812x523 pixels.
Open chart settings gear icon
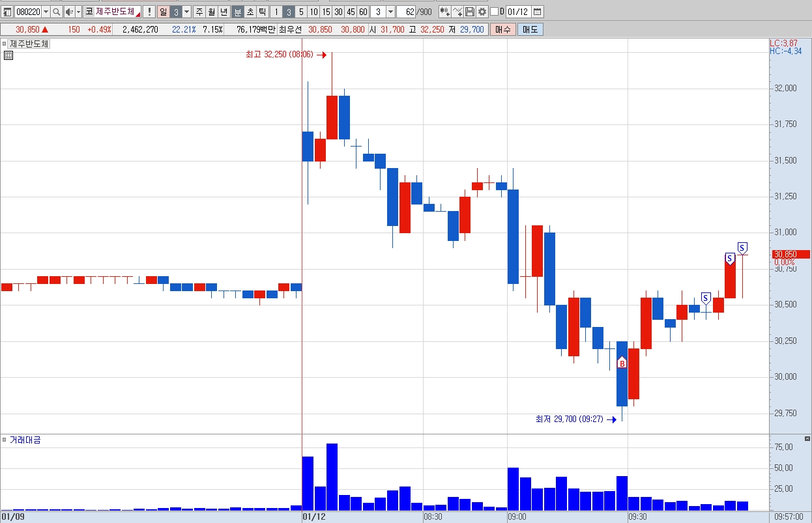pos(482,12)
